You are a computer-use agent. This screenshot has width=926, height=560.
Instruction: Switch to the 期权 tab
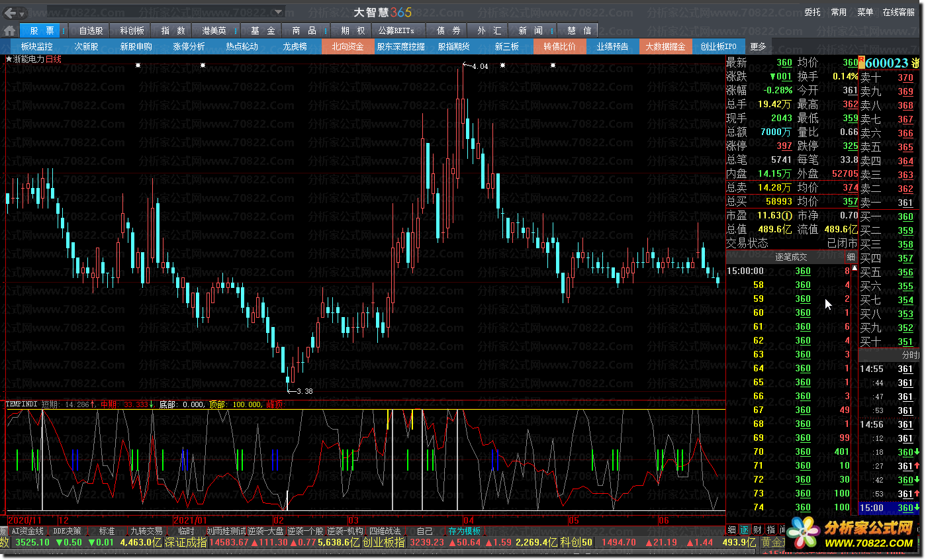click(353, 30)
